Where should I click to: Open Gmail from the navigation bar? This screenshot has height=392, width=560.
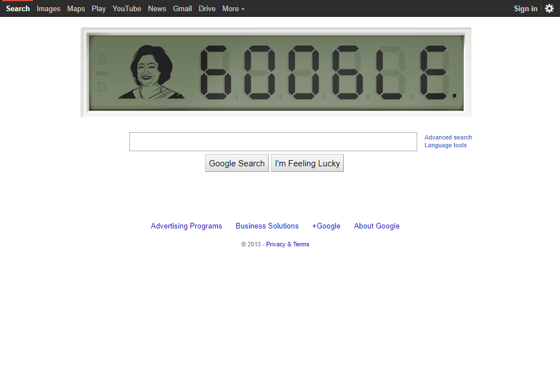pyautogui.click(x=183, y=8)
